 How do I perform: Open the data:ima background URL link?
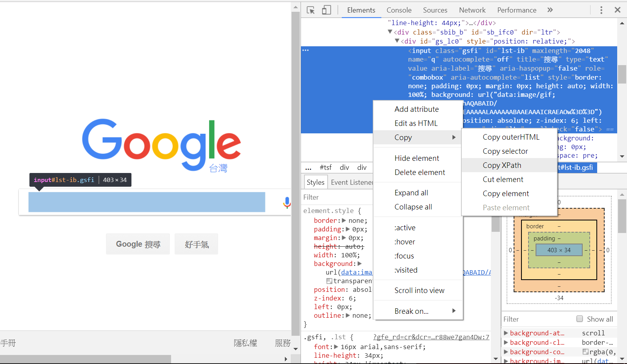tap(356, 272)
